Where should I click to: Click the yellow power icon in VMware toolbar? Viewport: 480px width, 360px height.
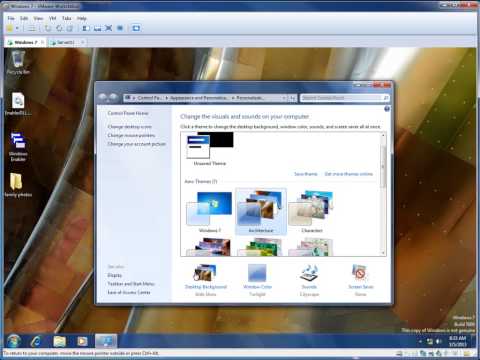click(x=10, y=28)
